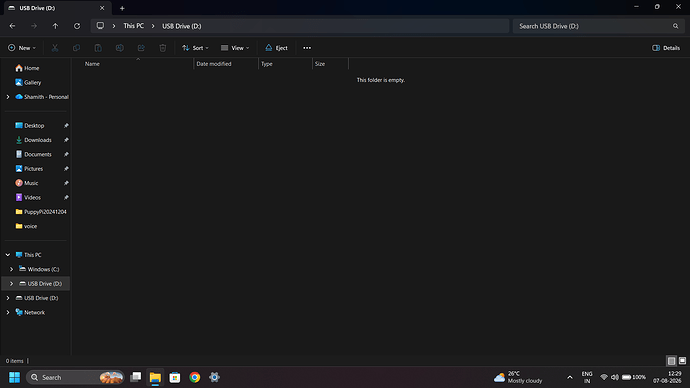690x388 pixels.
Task: Expand the Windows (C:) drive node
Action: [11, 269]
